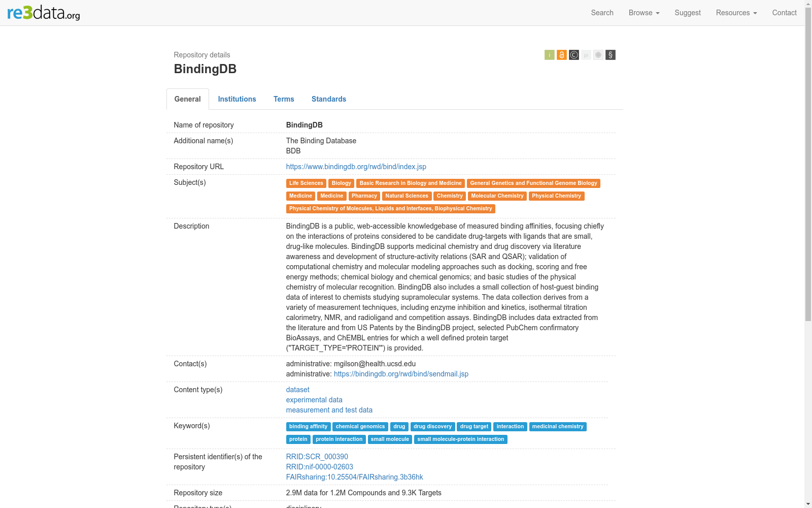Click the orange open access lock icon

pyautogui.click(x=561, y=55)
